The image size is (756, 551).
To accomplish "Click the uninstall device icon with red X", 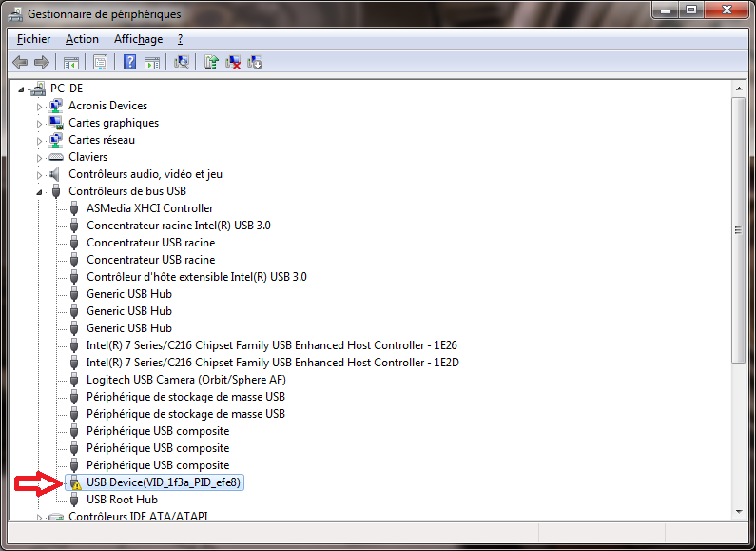I will point(233,62).
